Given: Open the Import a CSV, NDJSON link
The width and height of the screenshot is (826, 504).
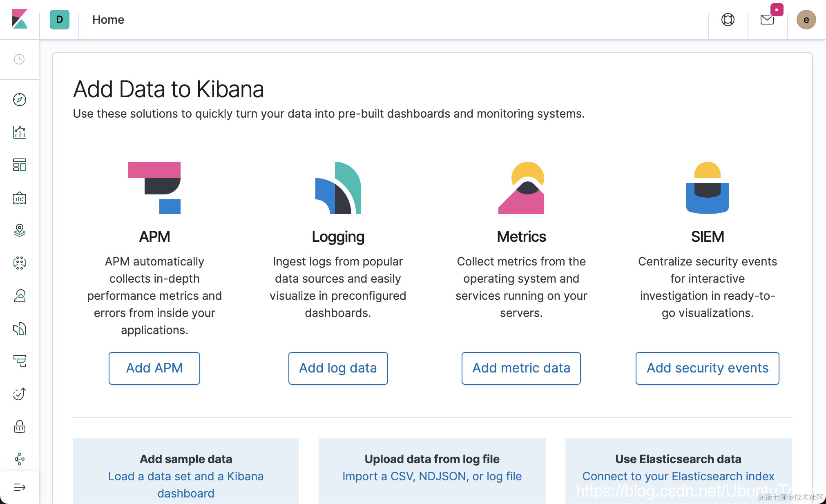Looking at the screenshot, I should tap(432, 476).
